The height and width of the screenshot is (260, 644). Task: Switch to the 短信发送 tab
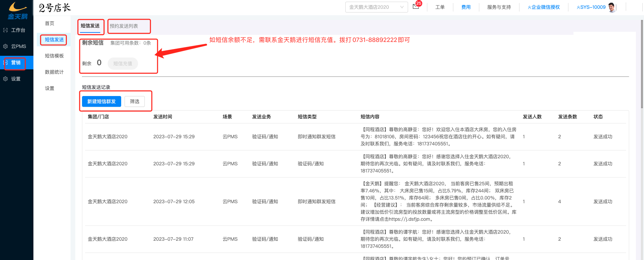click(90, 26)
